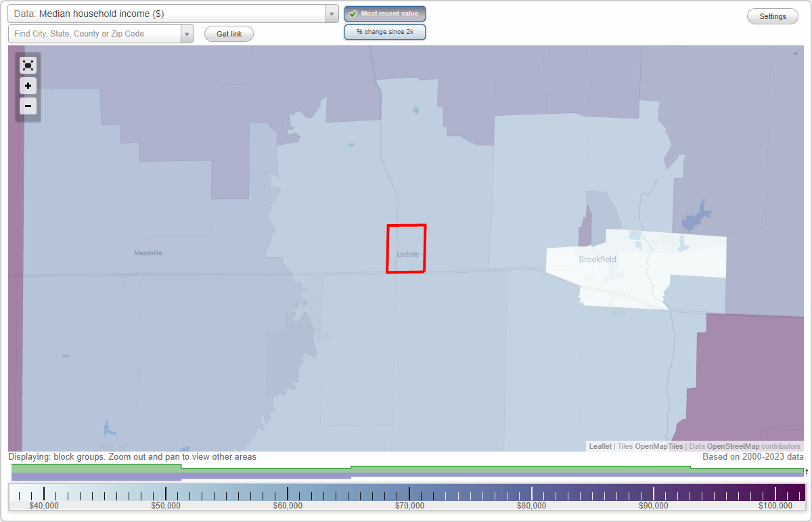Click the fullscreen expand map icon

pos(28,65)
